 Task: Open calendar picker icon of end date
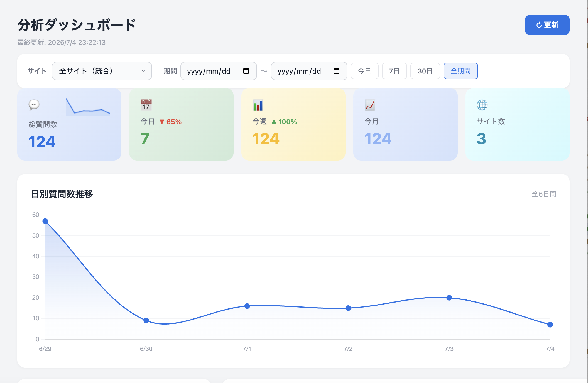click(337, 71)
